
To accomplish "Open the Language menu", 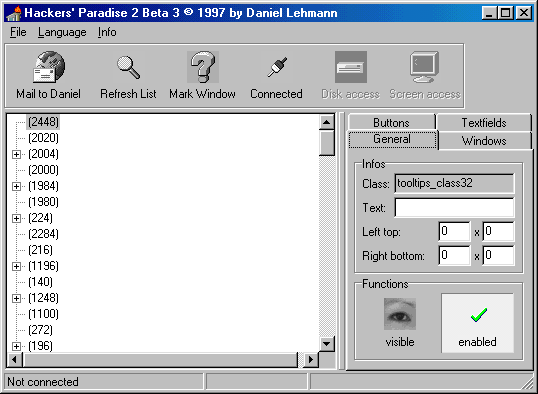I will [62, 32].
